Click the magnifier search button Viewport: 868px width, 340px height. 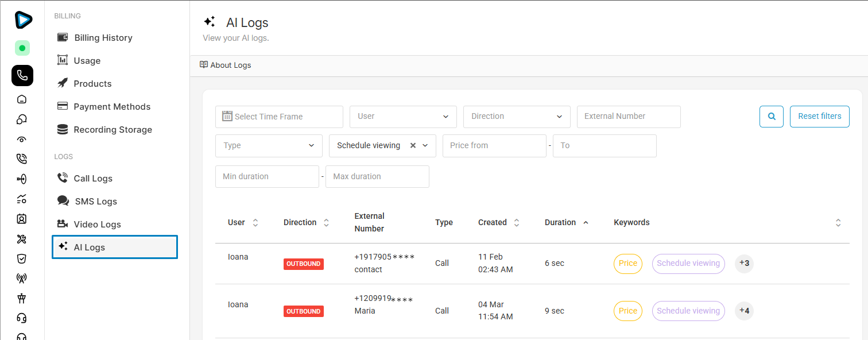point(771,117)
